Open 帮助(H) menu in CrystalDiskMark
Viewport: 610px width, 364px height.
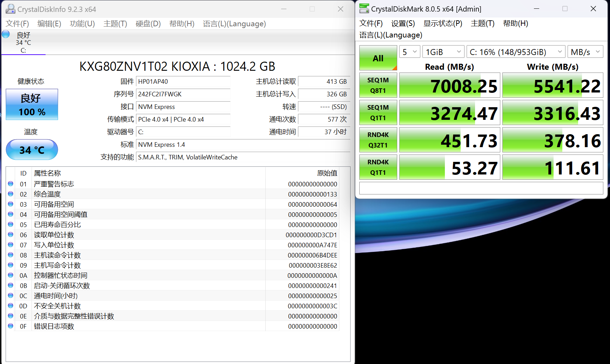point(516,23)
